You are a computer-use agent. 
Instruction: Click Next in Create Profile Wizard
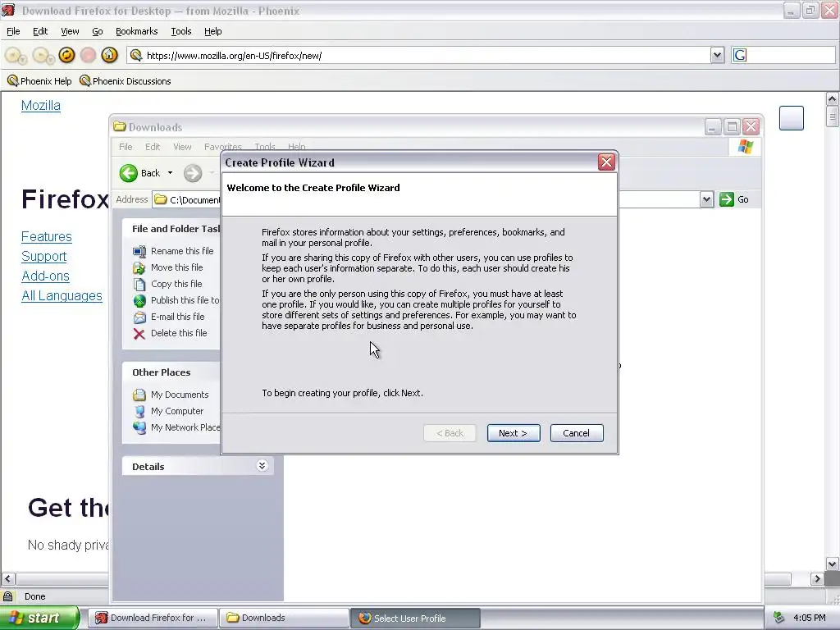[x=514, y=433]
